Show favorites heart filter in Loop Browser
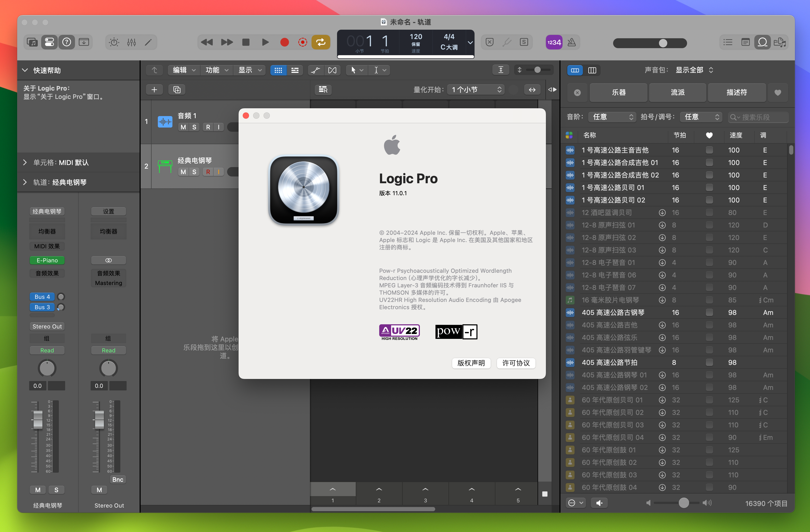Viewport: 810px width, 532px height. (x=778, y=92)
